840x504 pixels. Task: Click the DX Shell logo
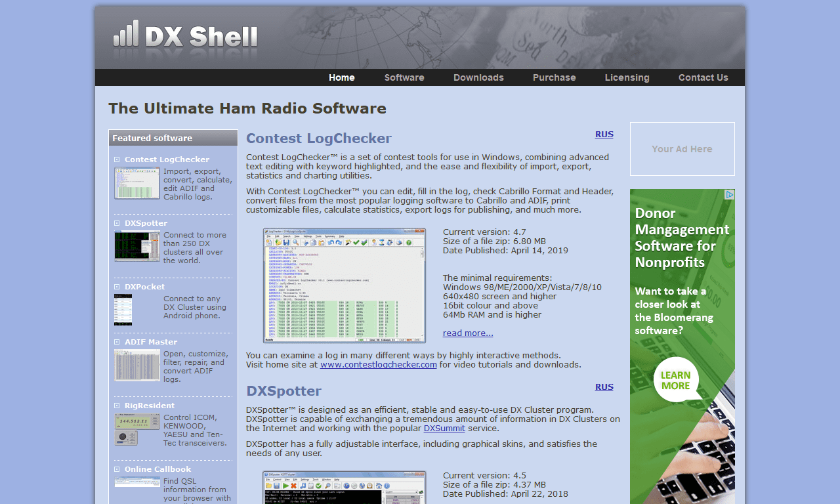pos(185,34)
